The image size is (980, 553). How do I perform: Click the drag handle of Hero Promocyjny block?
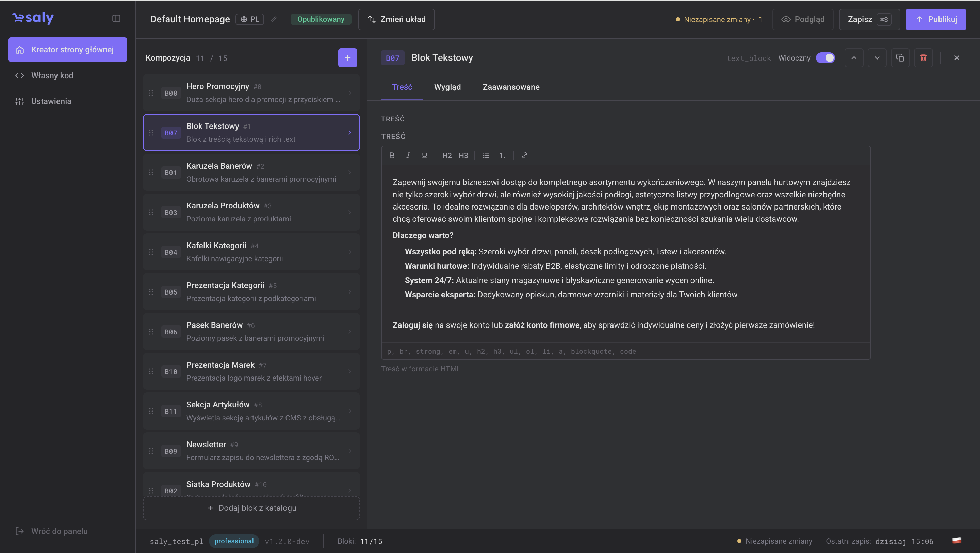[x=151, y=93]
